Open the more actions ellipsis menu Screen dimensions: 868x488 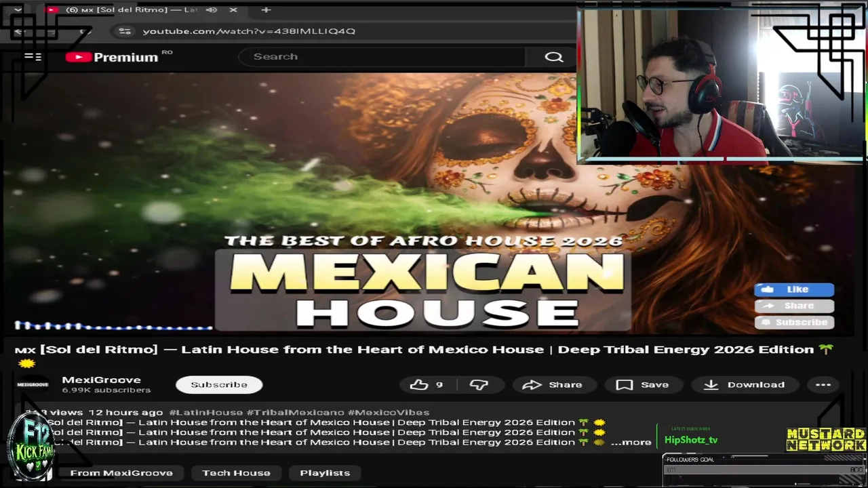tap(823, 385)
